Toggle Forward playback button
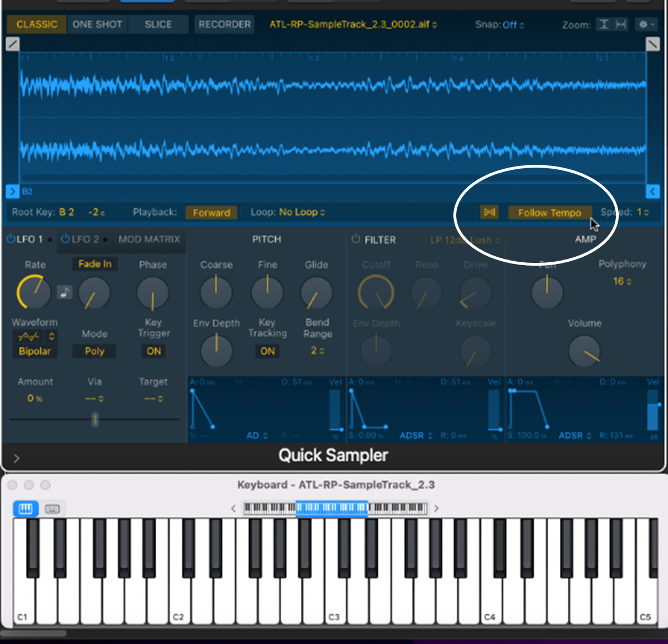Image resolution: width=668 pixels, height=644 pixels. coord(211,212)
